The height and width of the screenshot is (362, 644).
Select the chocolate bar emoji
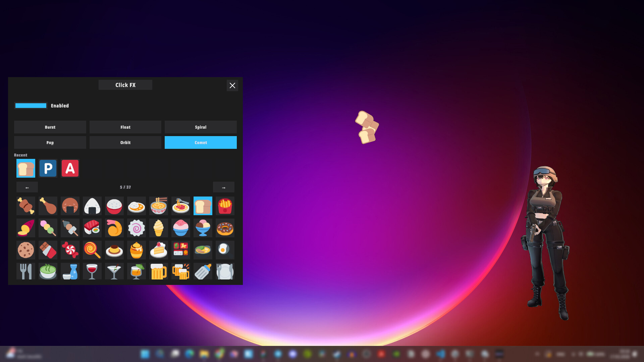[48, 250]
